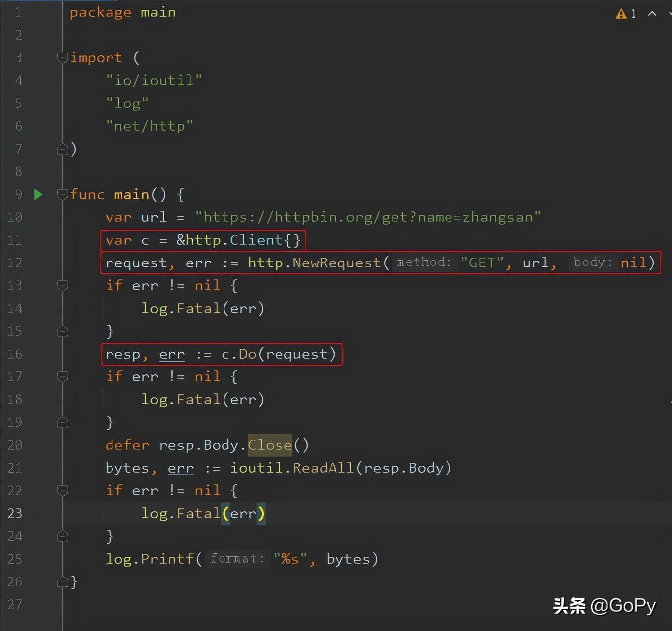Click underlined "err" on line 21
The image size is (672, 631).
click(x=181, y=468)
